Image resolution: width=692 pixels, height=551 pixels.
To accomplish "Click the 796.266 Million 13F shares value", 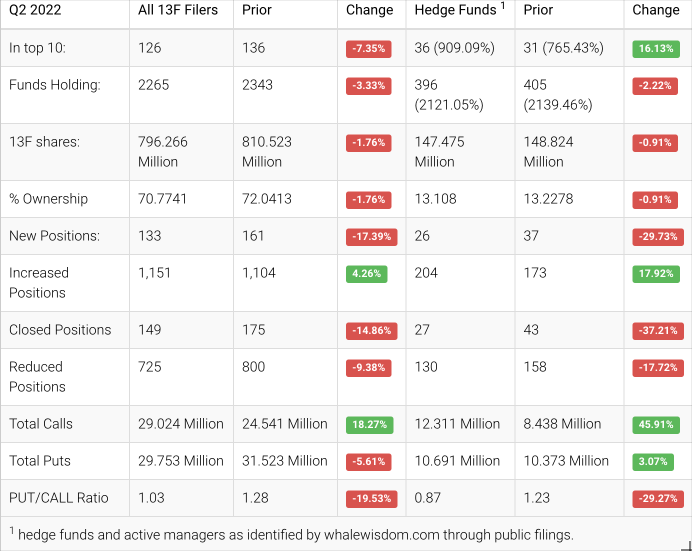I will (163, 152).
